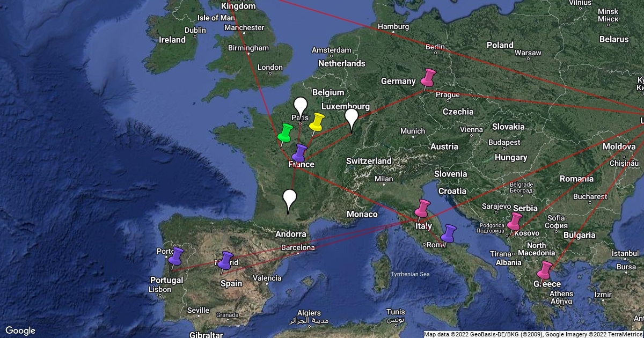Click the Seville city label

[198, 310]
